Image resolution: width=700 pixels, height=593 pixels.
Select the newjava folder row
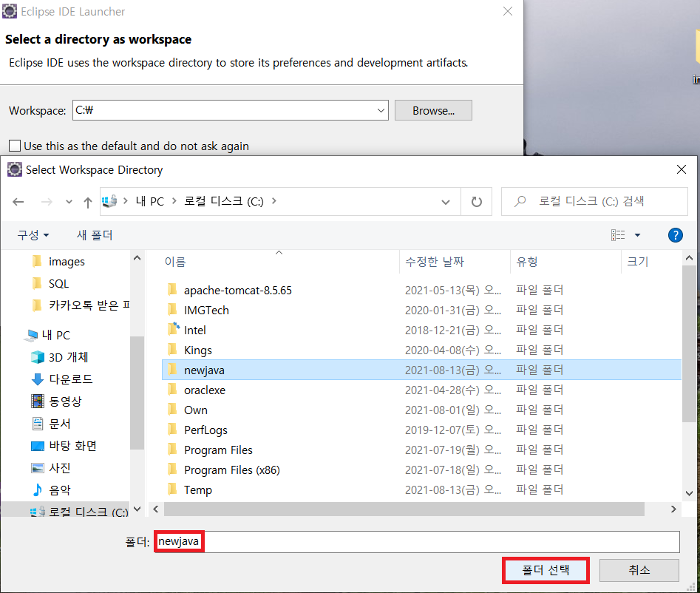(x=421, y=370)
